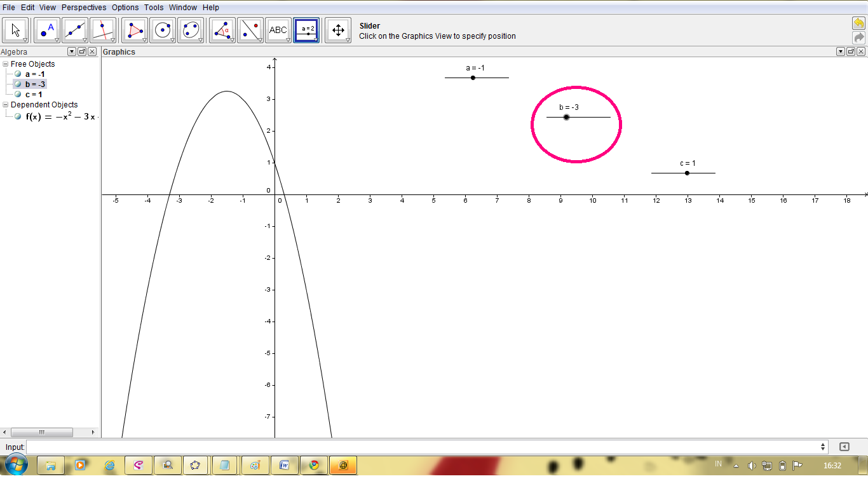Open the View menu

(x=48, y=8)
